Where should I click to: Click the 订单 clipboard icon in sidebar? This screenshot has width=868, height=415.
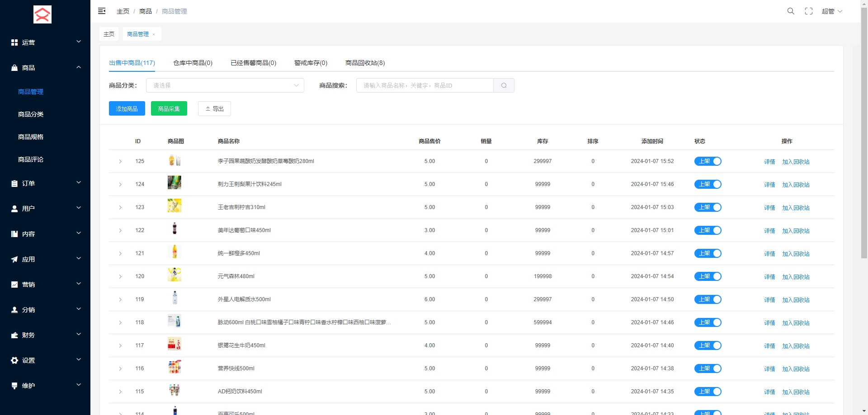(14, 183)
